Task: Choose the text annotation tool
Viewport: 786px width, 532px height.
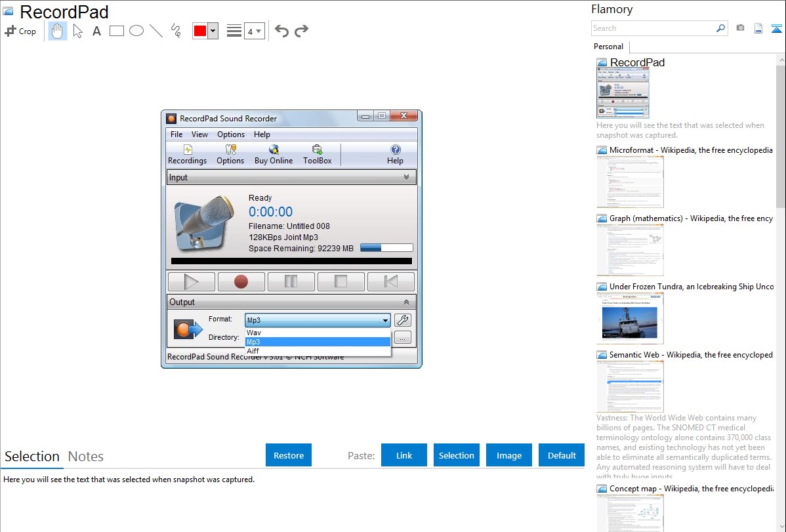Action: tap(96, 31)
